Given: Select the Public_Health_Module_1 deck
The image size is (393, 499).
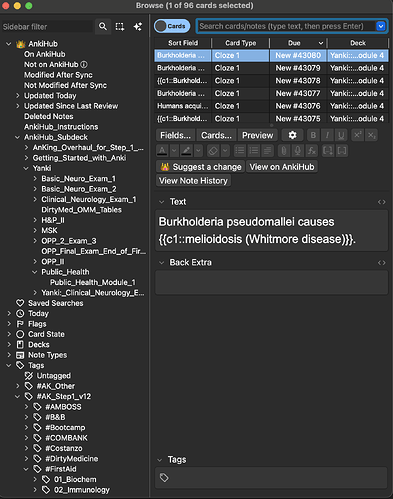Looking at the screenshot, I should 93,282.
